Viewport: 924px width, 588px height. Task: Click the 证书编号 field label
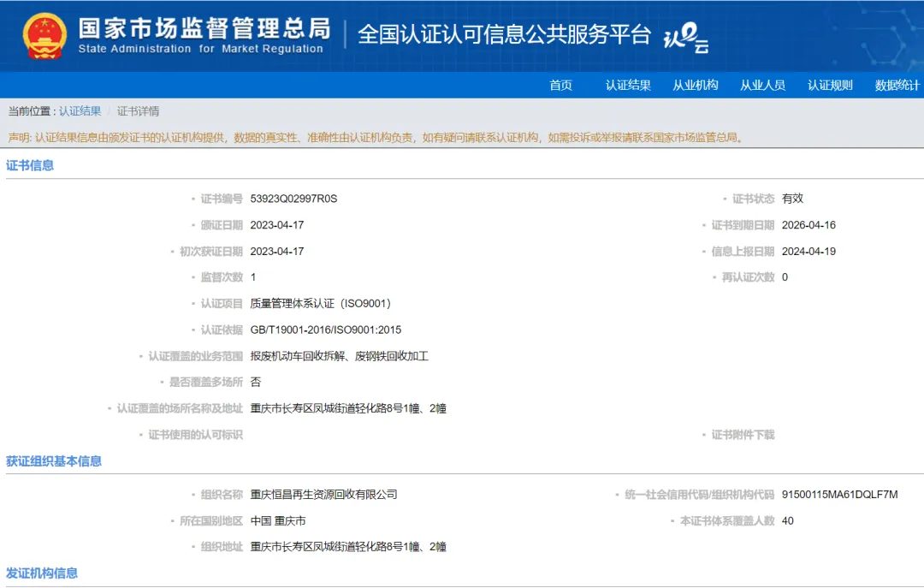point(222,199)
